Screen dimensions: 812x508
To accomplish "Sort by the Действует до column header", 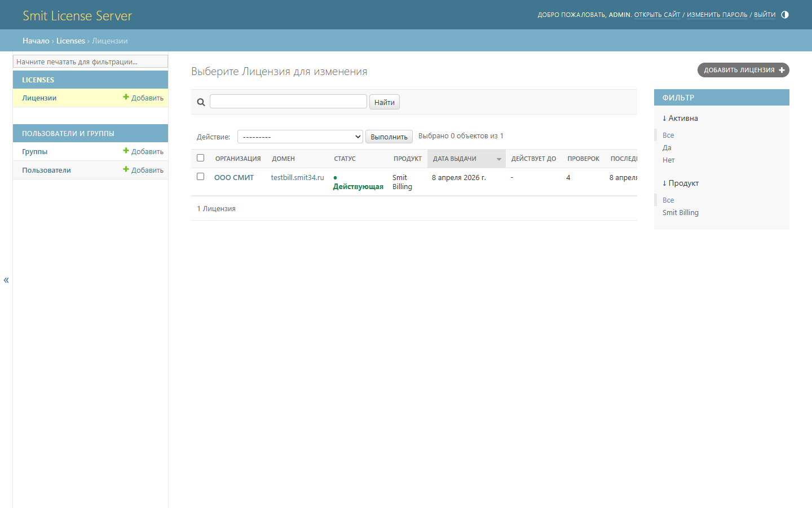I will (x=533, y=159).
